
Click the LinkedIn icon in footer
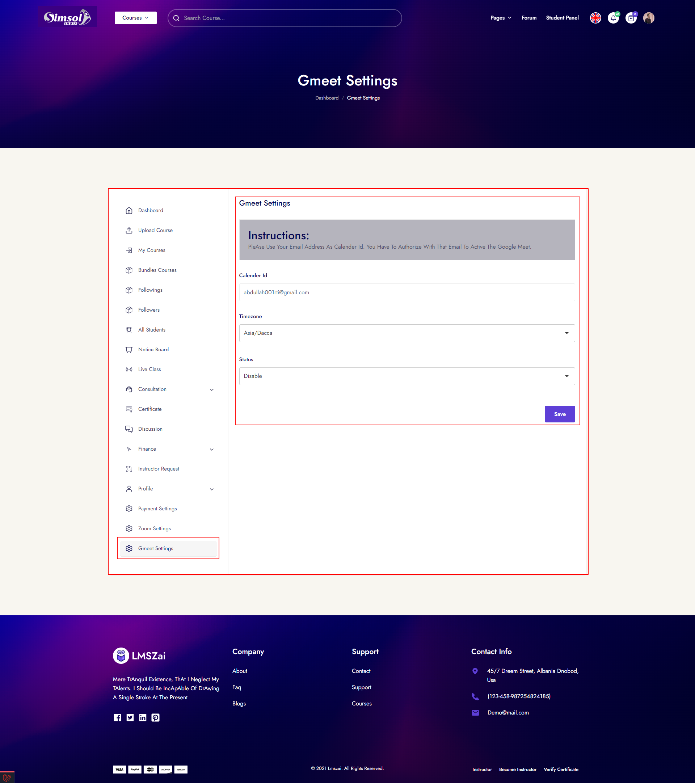click(143, 718)
